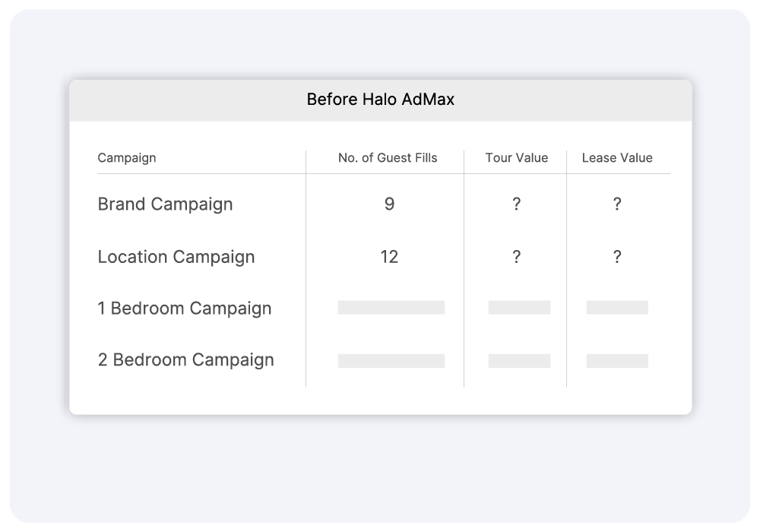Click 1 Bedroom Campaign's Tour Value placeholder bar

point(519,307)
